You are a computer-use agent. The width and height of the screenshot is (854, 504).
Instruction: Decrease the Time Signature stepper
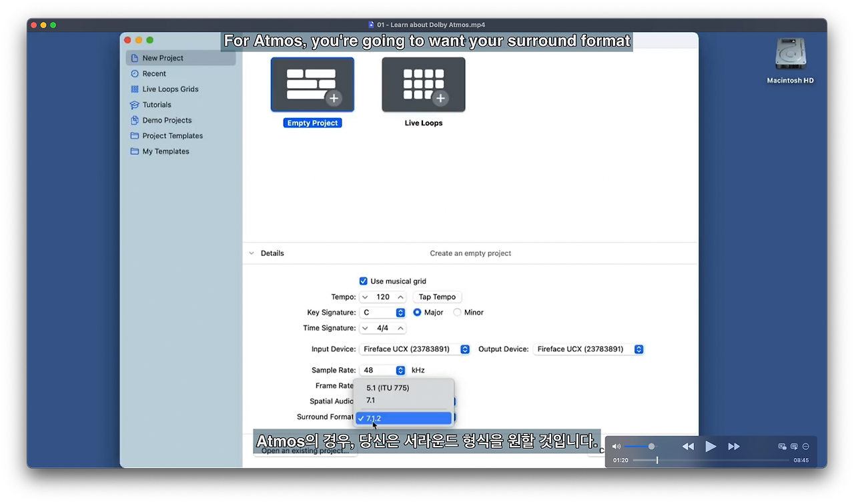366,328
